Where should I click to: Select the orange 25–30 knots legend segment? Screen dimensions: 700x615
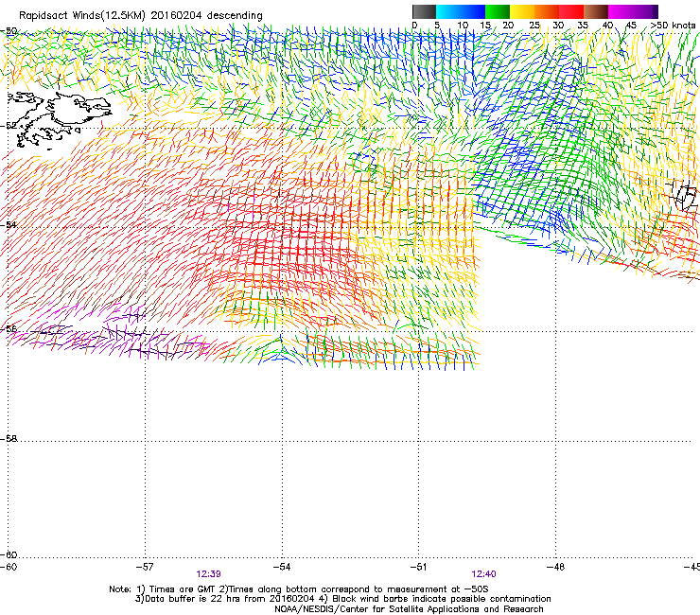point(547,11)
